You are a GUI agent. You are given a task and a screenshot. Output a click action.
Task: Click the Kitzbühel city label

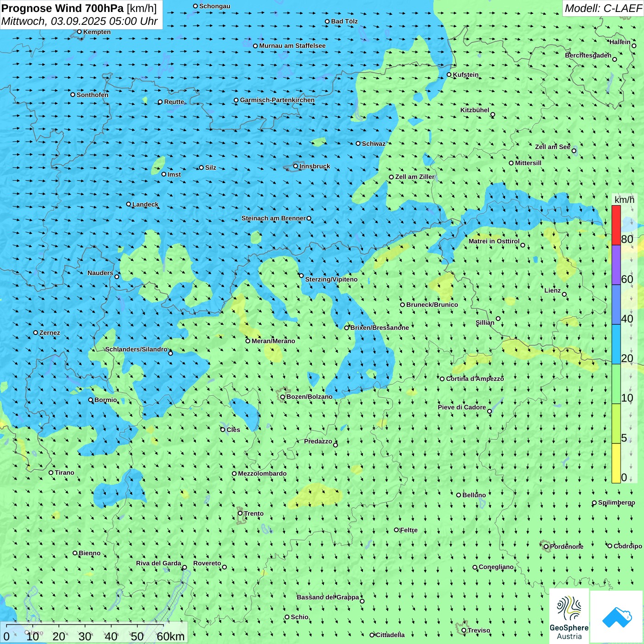[x=475, y=110]
